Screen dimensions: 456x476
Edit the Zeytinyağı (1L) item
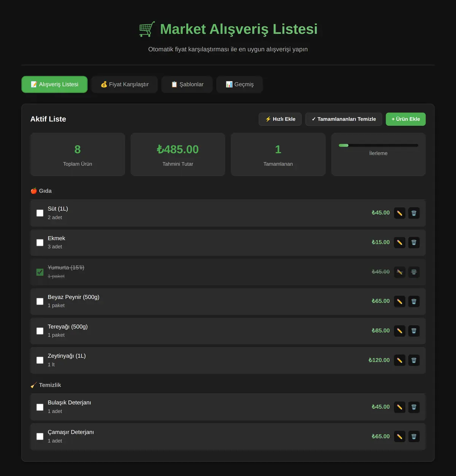coord(399,360)
